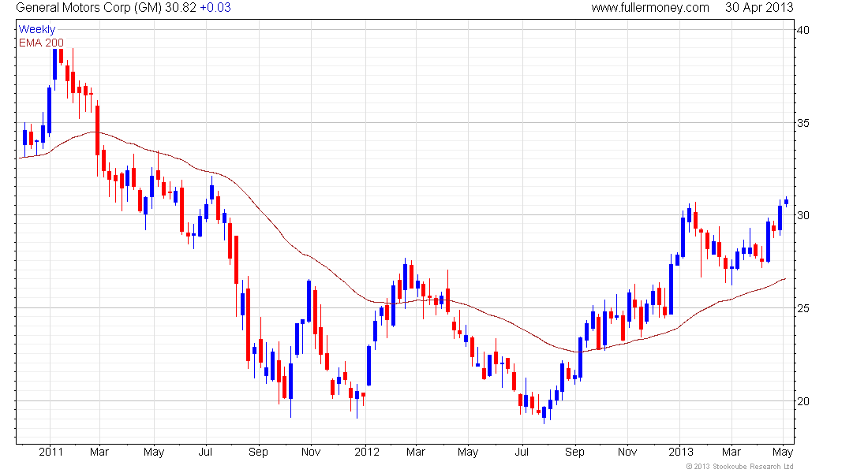Viewport: 868px width, 473px height.
Task: Click the 20 price axis label
Action: (x=803, y=401)
